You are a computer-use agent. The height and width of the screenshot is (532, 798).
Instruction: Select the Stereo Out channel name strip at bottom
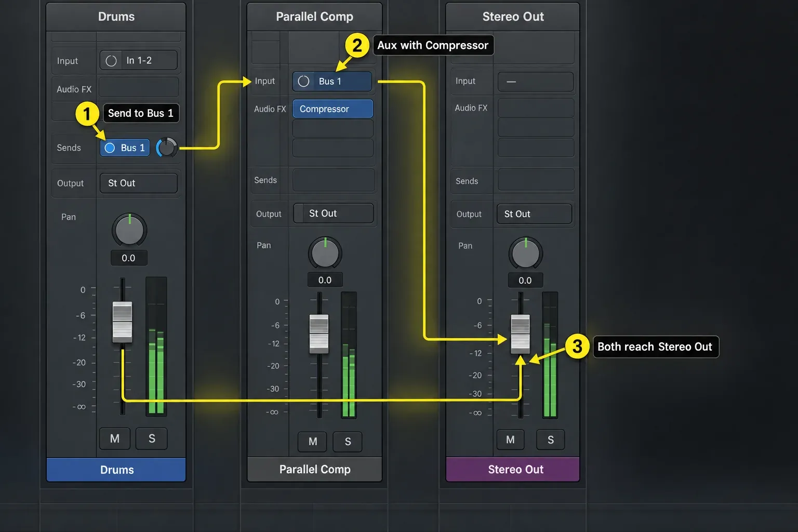(x=513, y=470)
